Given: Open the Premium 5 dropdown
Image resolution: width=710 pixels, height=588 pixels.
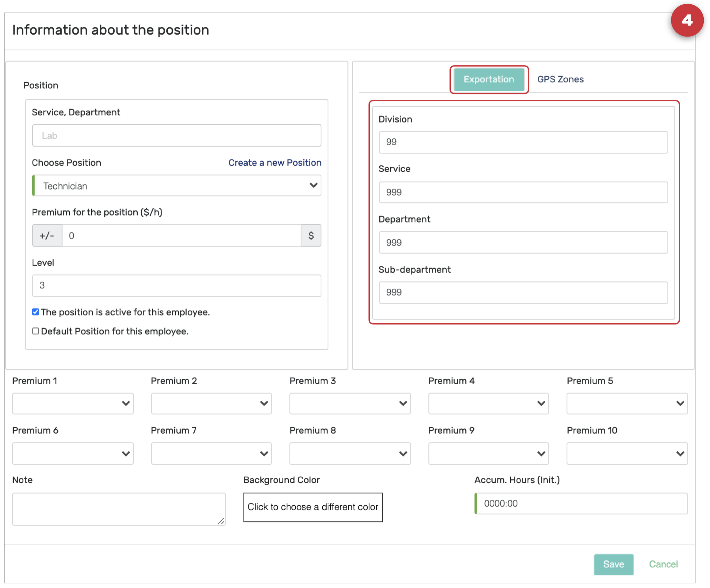Looking at the screenshot, I should coord(627,404).
